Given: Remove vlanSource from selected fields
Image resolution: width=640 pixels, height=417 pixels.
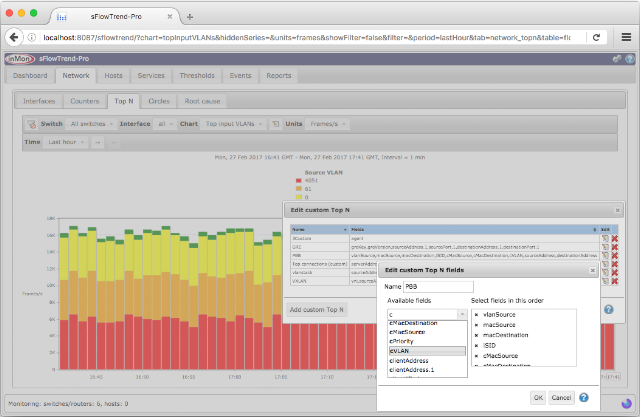Looking at the screenshot, I should (x=476, y=315).
